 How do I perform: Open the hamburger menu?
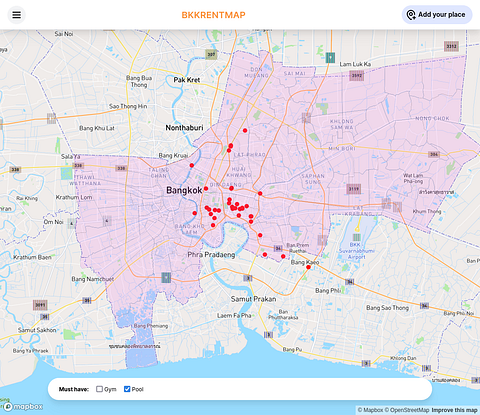(16, 15)
